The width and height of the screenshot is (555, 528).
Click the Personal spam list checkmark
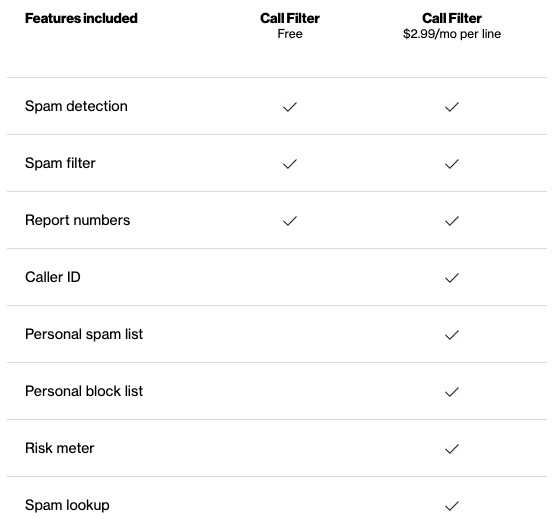452,335
